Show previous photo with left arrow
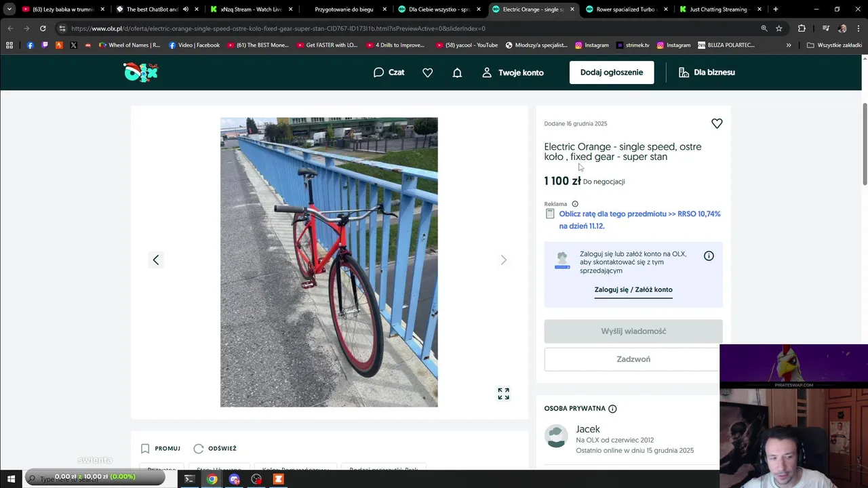 [x=156, y=260]
